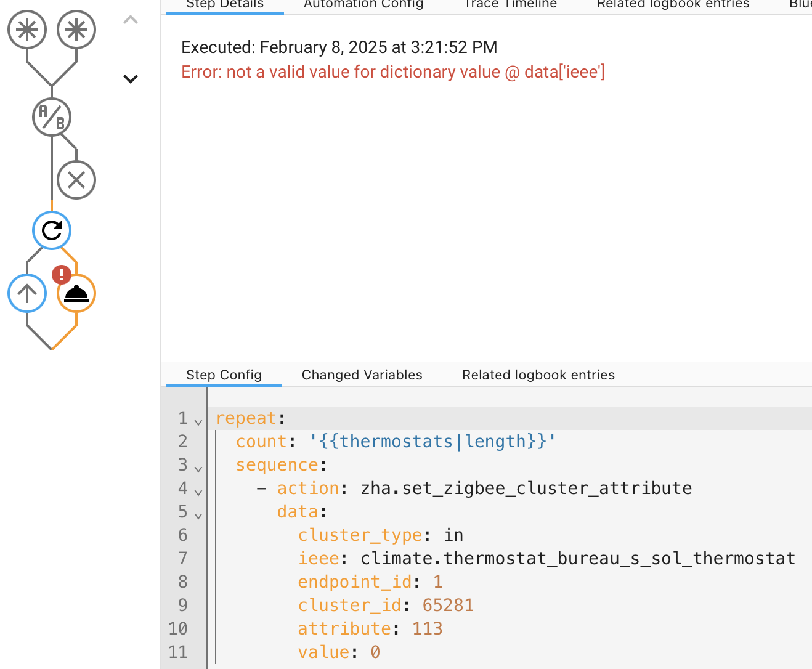Collapse the repeat block on line 1
The height and width of the screenshot is (669, 812).
(198, 422)
